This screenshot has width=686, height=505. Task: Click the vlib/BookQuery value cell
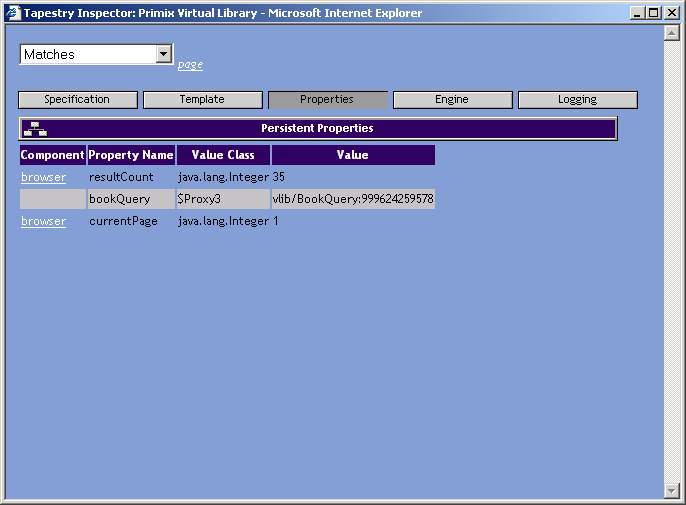(353, 199)
